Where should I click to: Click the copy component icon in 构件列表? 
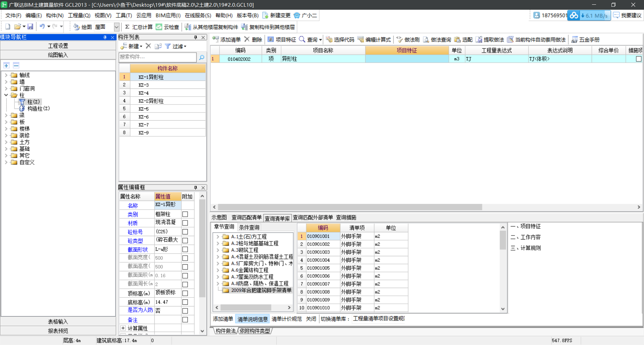tap(158, 46)
